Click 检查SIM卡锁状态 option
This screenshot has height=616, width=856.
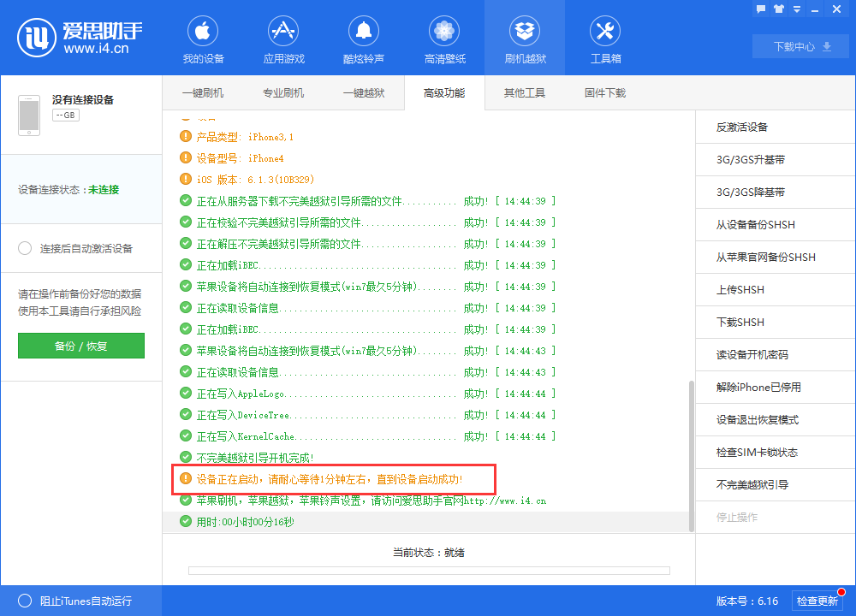point(776,452)
